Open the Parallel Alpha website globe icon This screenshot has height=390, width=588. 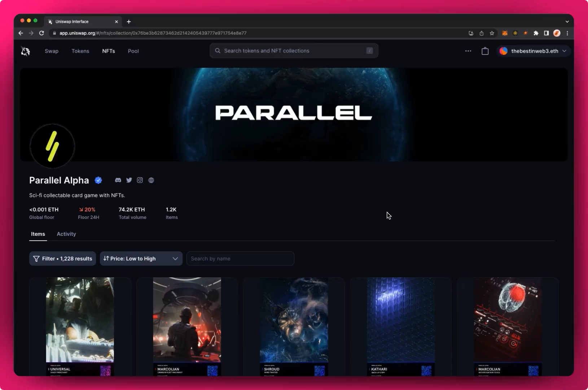[x=151, y=180]
